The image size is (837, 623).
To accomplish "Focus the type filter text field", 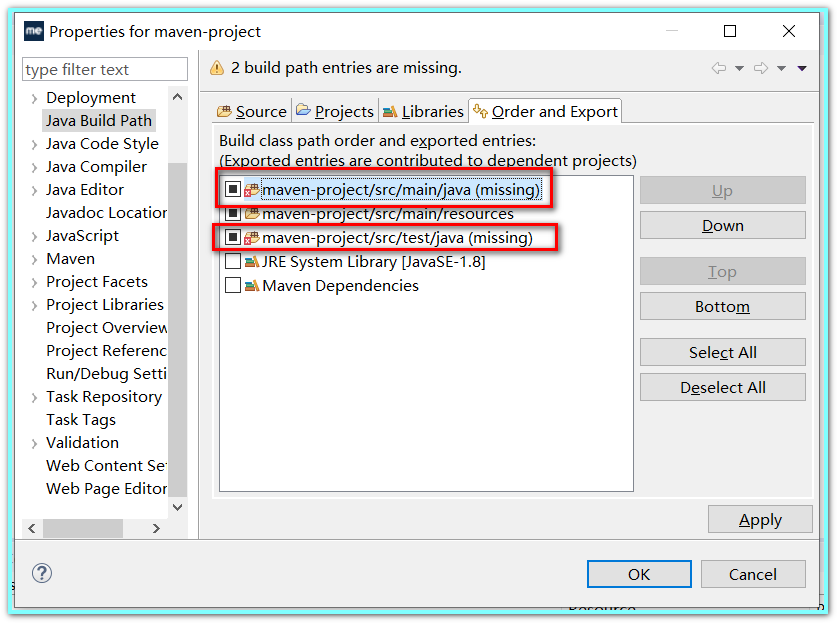I will point(105,69).
